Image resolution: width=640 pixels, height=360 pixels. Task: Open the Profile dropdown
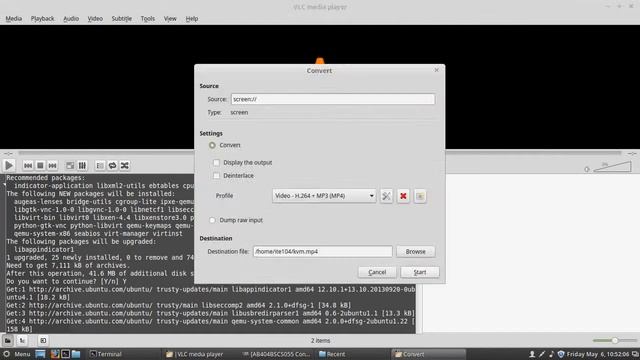[324, 196]
